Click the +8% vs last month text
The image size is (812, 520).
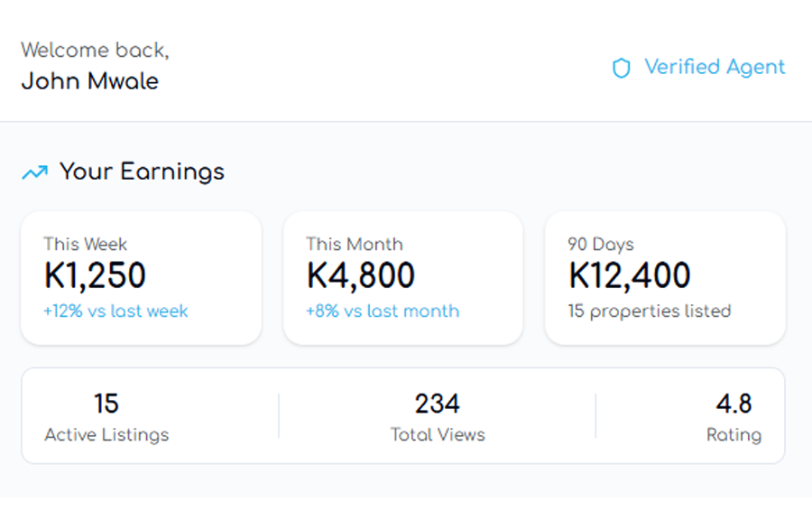[x=383, y=311]
